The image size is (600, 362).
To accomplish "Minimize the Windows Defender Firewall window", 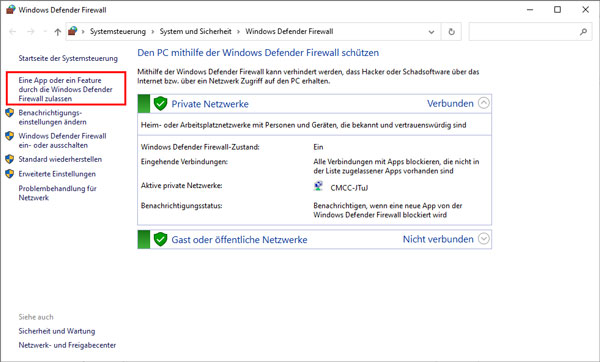I will 530,10.
